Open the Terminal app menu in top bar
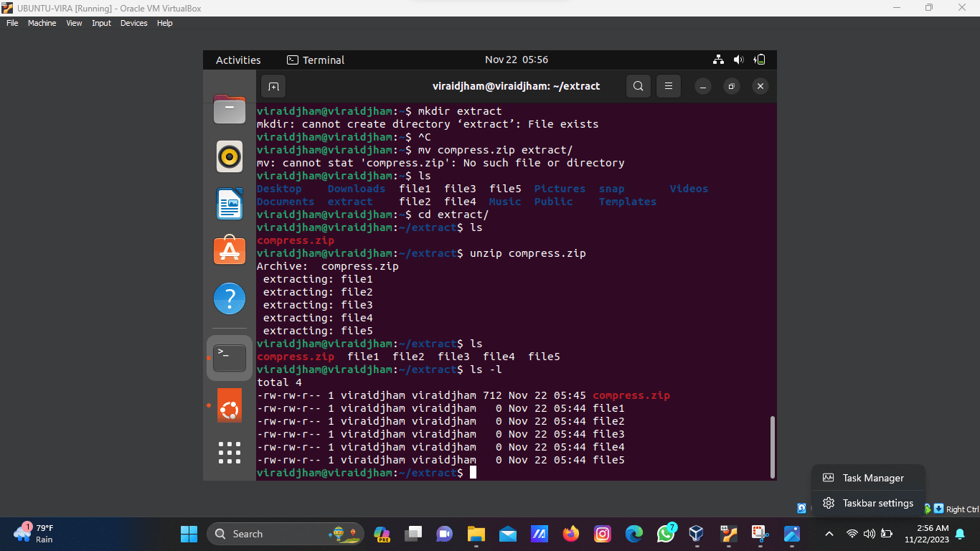980x551 pixels. coord(316,60)
